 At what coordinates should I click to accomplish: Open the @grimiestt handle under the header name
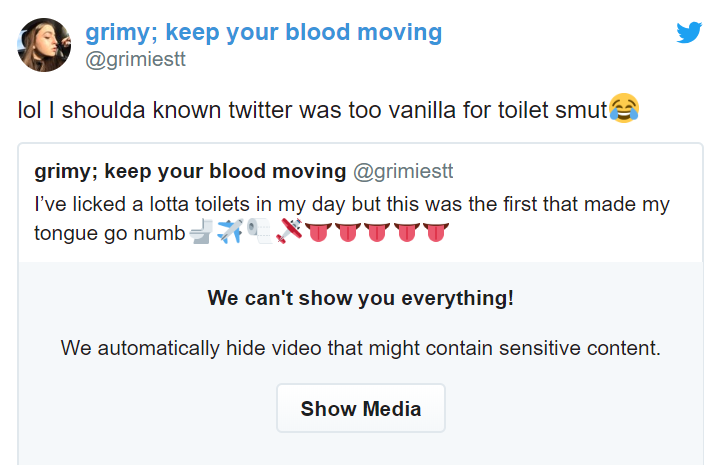coord(135,59)
